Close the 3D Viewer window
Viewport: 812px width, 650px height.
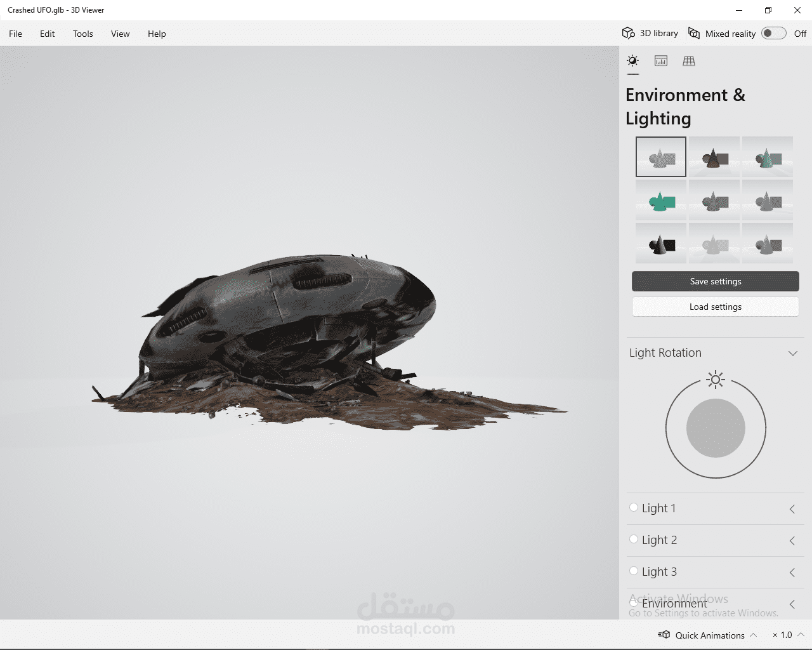[x=797, y=10]
